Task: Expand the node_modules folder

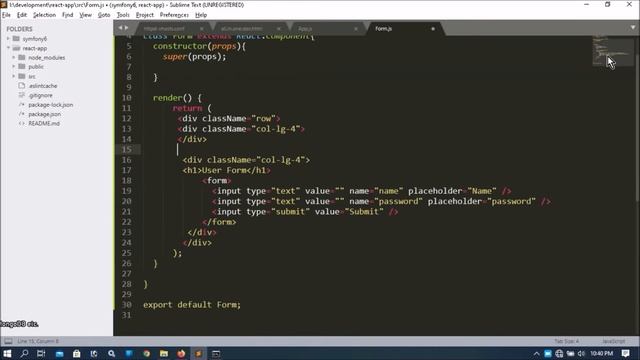Action: 13,58
